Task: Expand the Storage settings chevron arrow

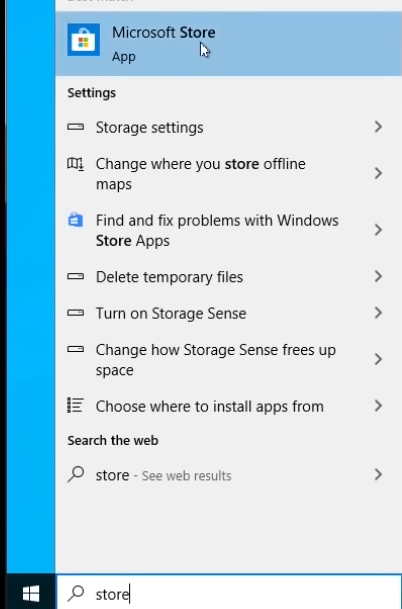Action: click(x=378, y=127)
